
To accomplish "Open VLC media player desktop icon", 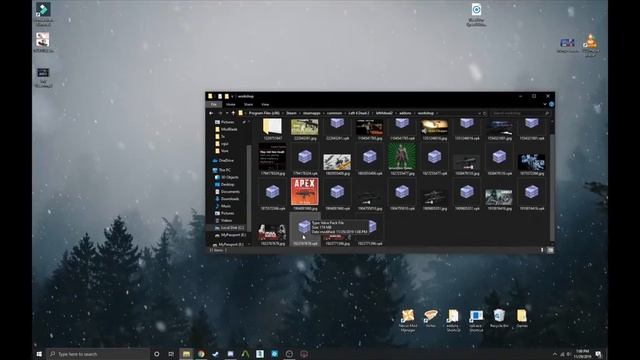I will coord(591,45).
